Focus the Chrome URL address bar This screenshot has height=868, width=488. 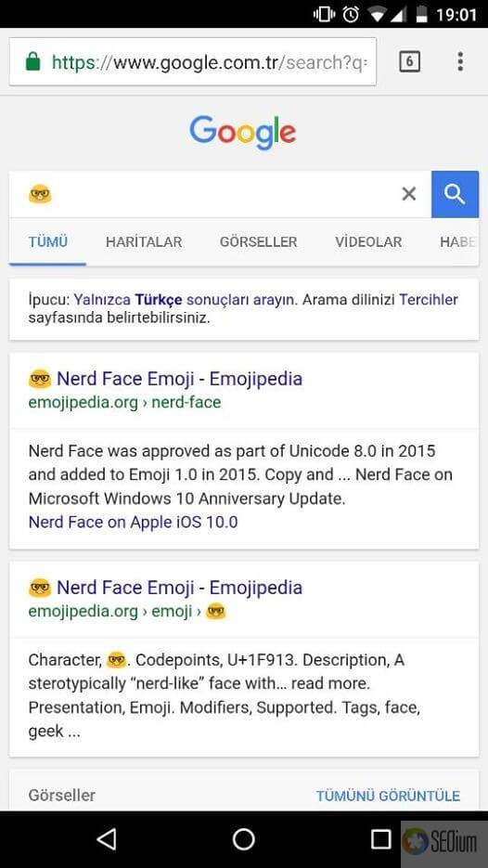click(x=193, y=61)
